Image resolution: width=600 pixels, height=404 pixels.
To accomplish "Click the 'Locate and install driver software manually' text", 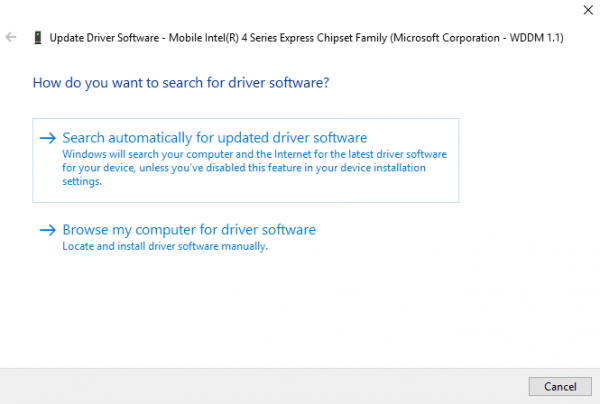I will [165, 246].
